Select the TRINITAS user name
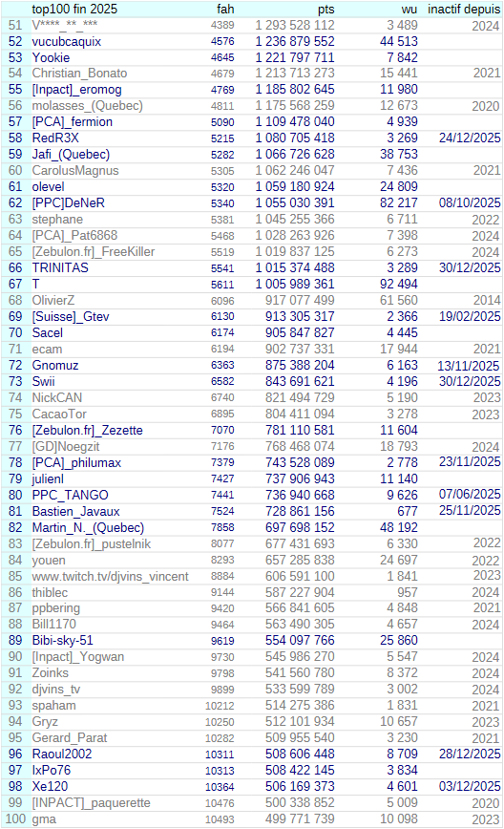 [x=60, y=268]
